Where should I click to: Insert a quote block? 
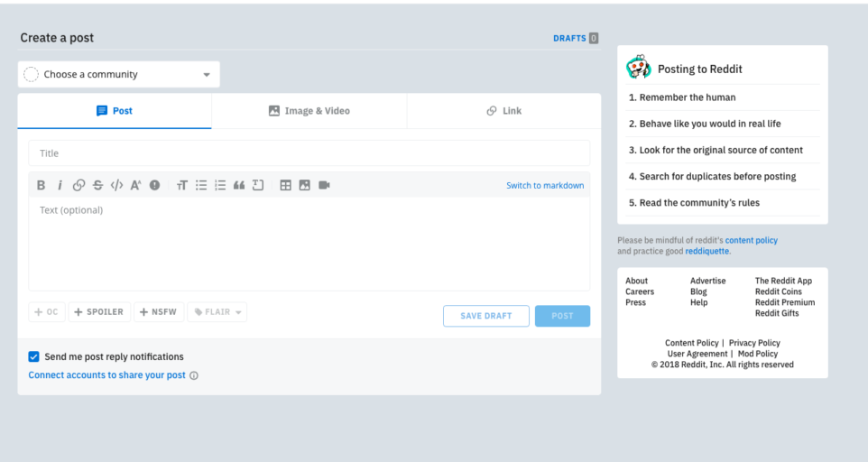239,185
